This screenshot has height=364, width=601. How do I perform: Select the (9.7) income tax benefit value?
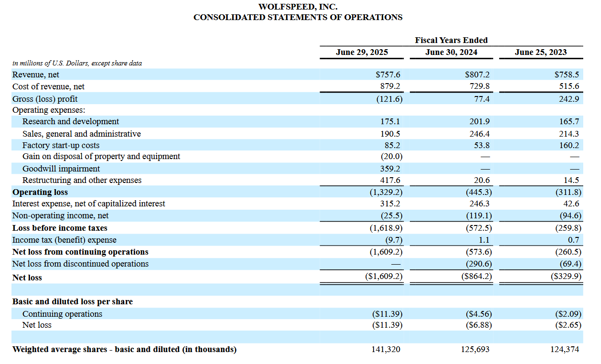point(394,240)
